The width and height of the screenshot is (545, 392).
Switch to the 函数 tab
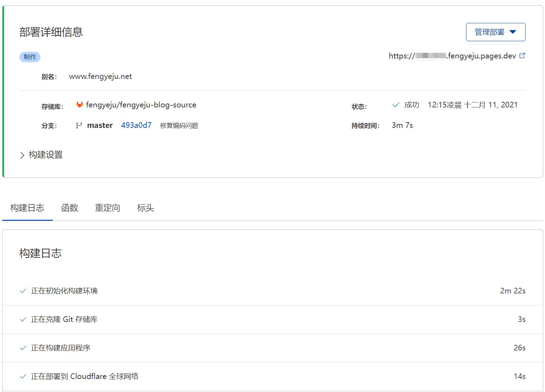[69, 208]
